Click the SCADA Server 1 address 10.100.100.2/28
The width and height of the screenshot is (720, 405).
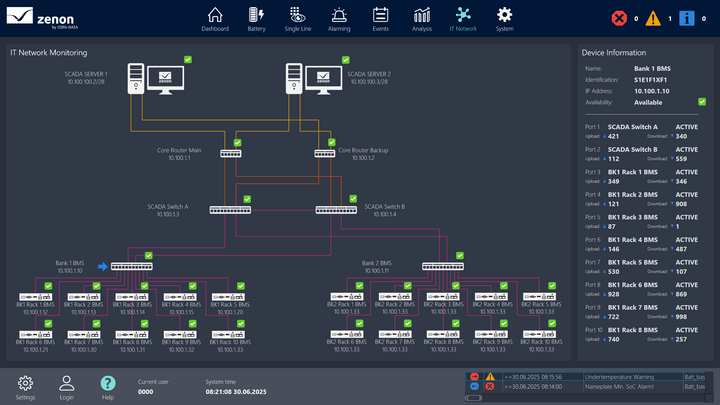pyautogui.click(x=86, y=82)
